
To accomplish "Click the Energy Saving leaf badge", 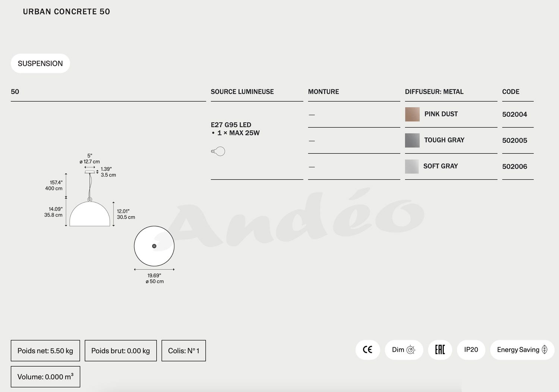I will point(522,350).
